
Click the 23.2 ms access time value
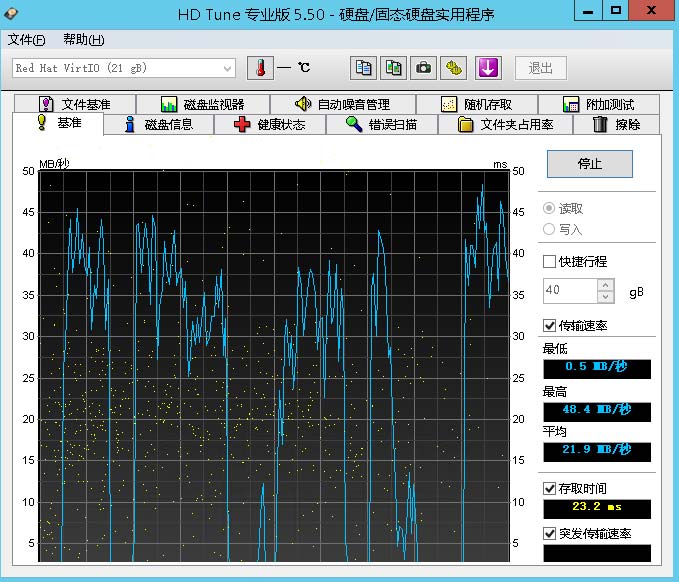(x=597, y=509)
